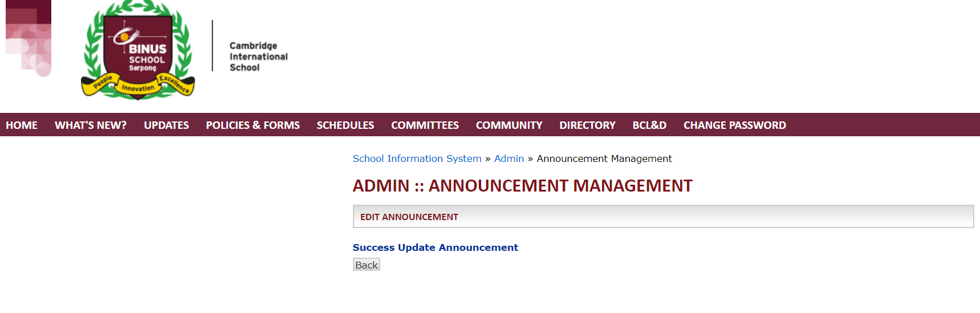Open the CHANGE PASSWORD page

click(734, 125)
